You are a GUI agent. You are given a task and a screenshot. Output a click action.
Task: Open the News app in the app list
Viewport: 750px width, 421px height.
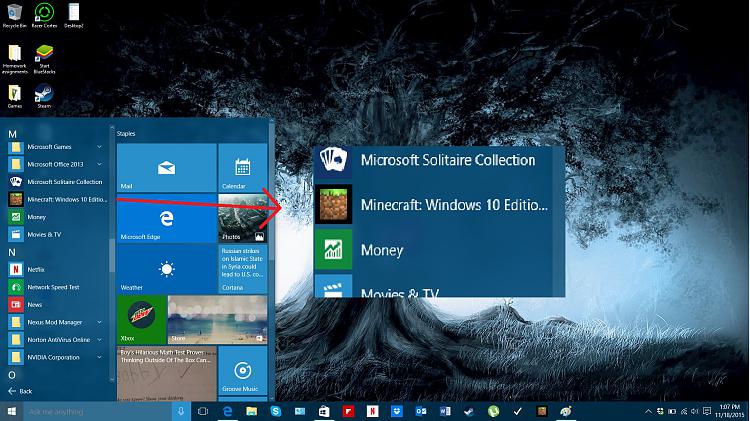tap(56, 305)
